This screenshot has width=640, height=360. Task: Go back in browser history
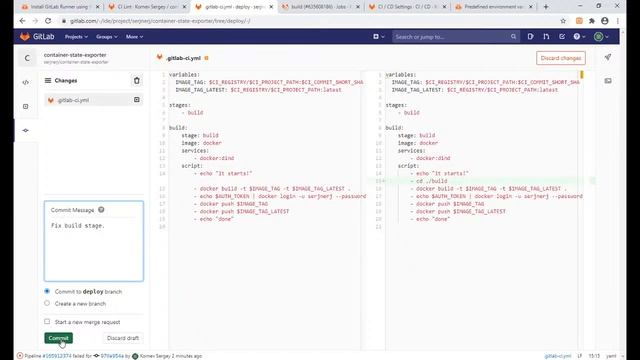(22, 21)
